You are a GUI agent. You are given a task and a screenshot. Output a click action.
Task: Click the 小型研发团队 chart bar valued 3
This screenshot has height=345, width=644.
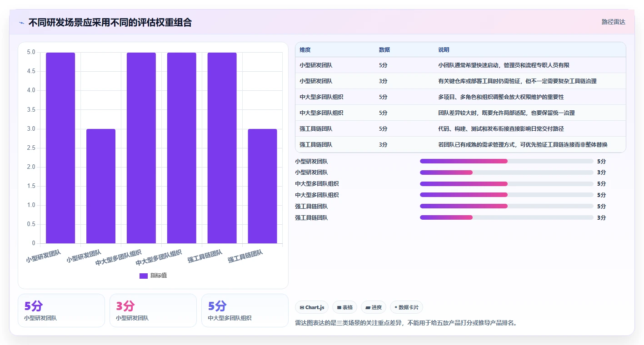[101, 186]
